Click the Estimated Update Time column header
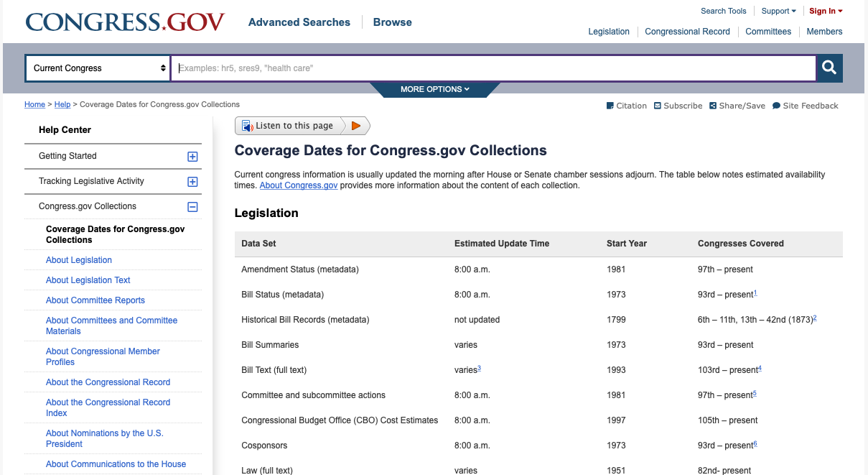The width and height of the screenshot is (868, 475). [x=502, y=244]
